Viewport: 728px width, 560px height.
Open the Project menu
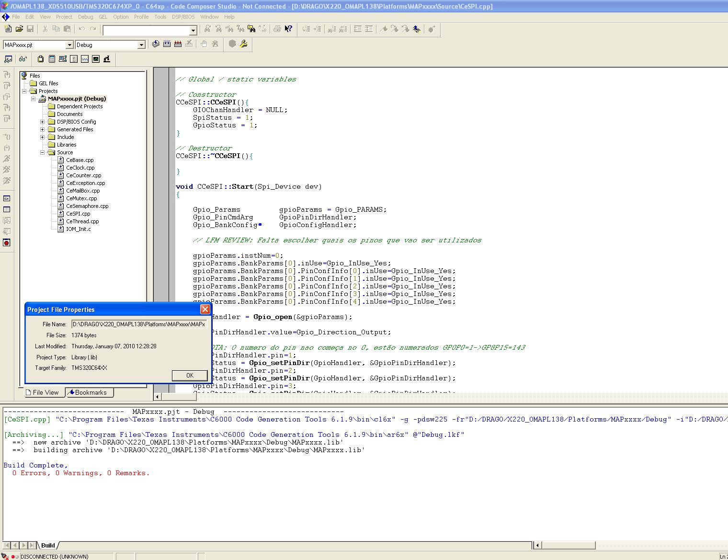pos(64,17)
